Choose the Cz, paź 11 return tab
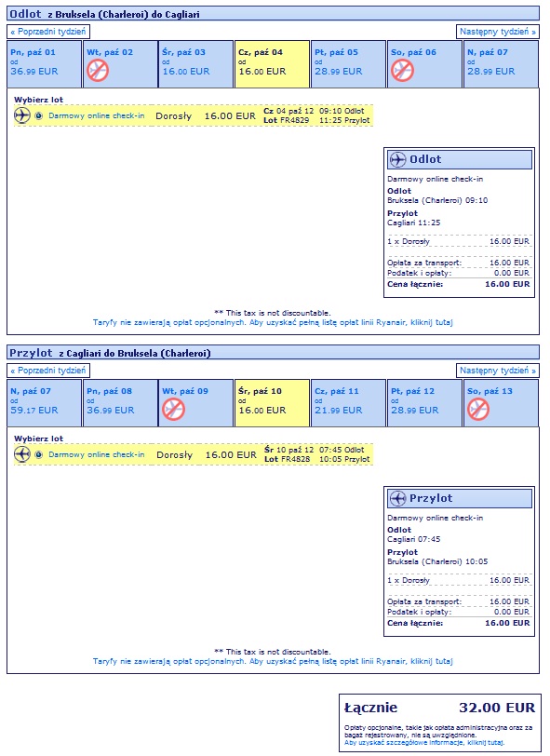The width and height of the screenshot is (550, 756). click(348, 403)
